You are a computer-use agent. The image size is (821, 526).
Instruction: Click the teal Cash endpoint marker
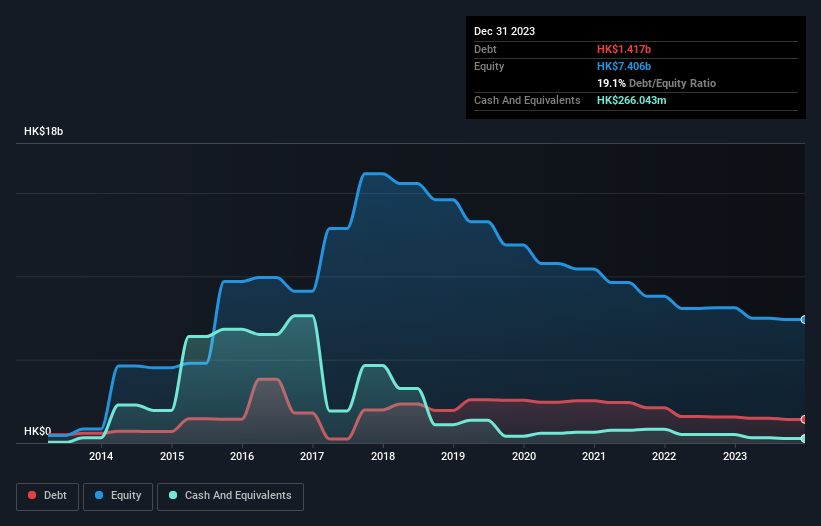click(804, 439)
